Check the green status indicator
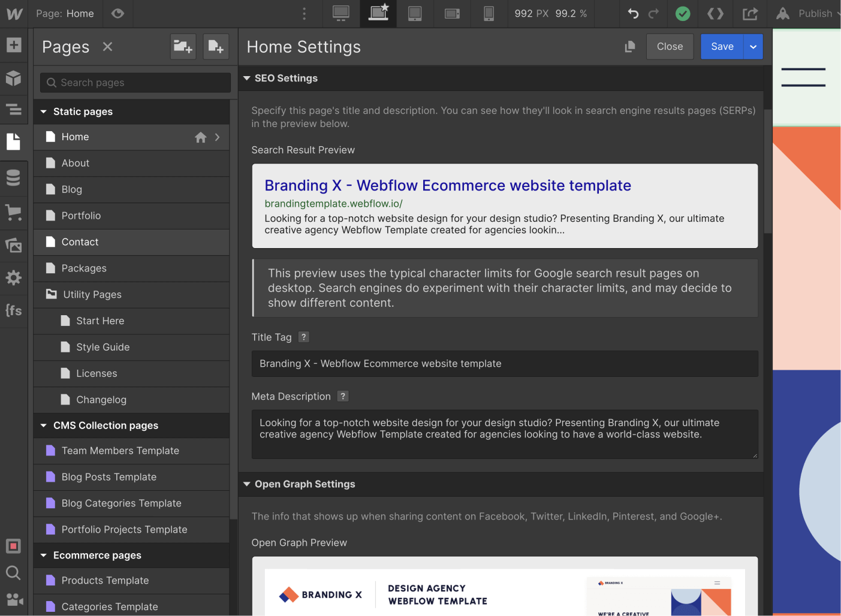Viewport: 841px width, 616px height. (683, 13)
